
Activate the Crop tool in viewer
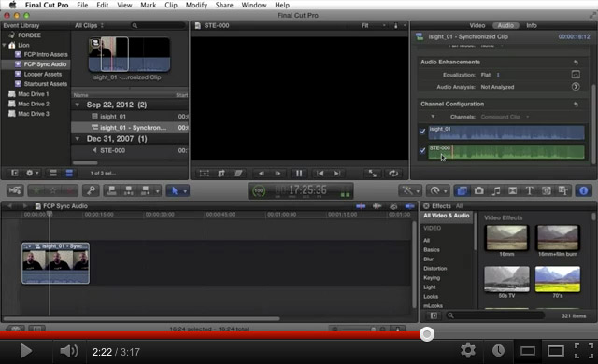(221, 174)
